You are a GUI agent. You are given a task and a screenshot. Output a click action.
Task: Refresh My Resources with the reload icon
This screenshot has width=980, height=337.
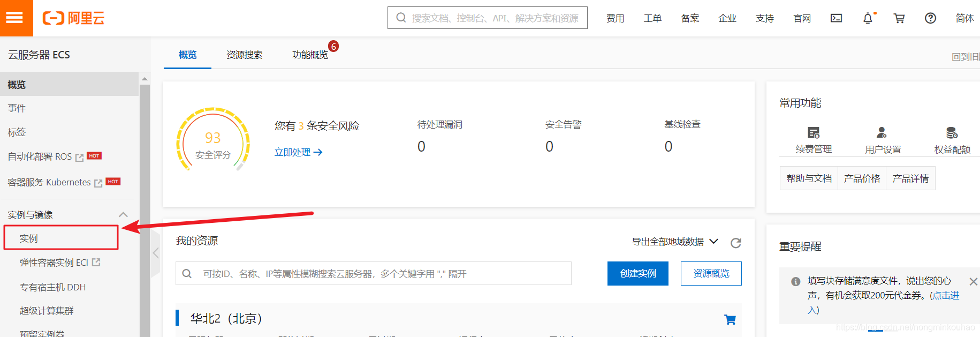coord(736,243)
